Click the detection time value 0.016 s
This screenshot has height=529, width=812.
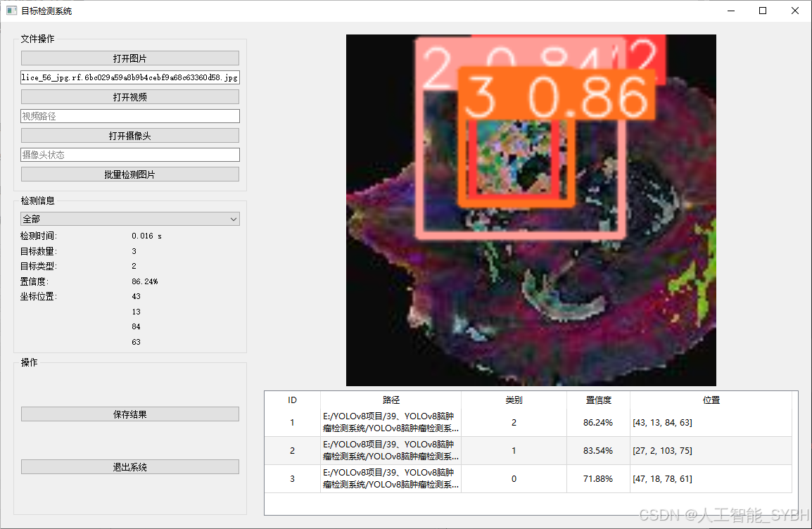[x=146, y=236]
